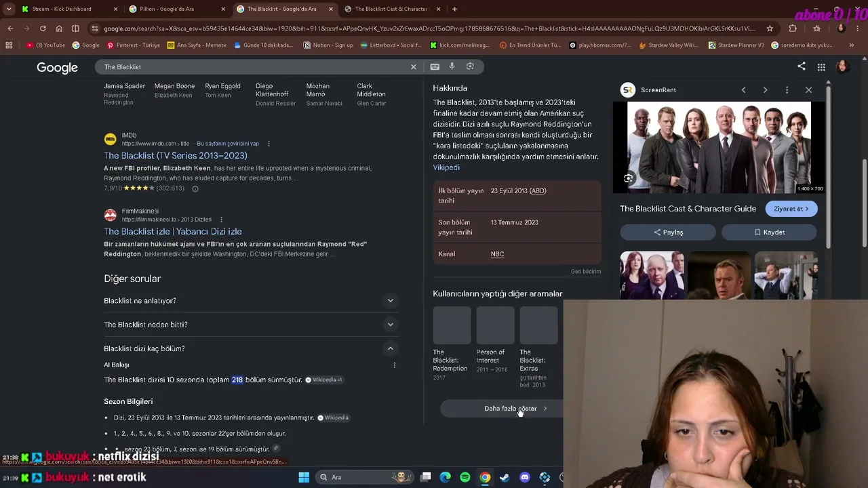Open the FilmMakinesi result options menu

(222, 220)
